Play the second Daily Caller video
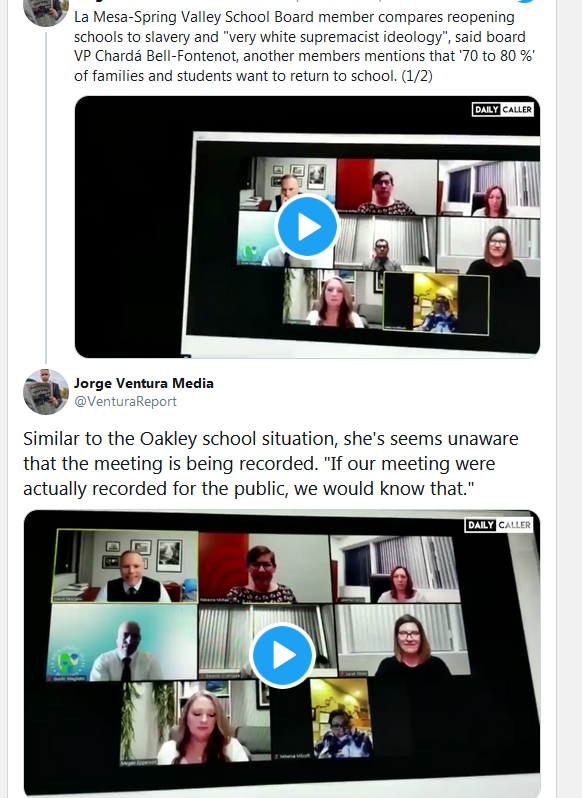 point(282,655)
